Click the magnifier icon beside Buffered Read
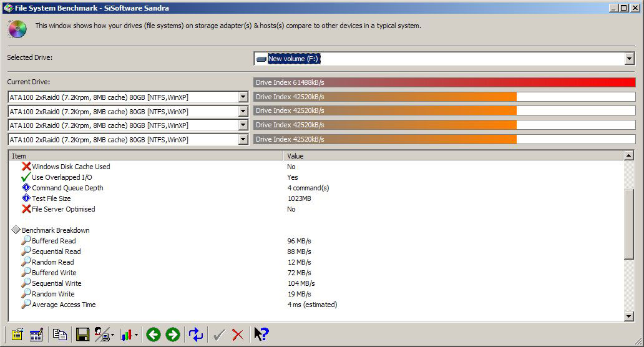 [26, 240]
